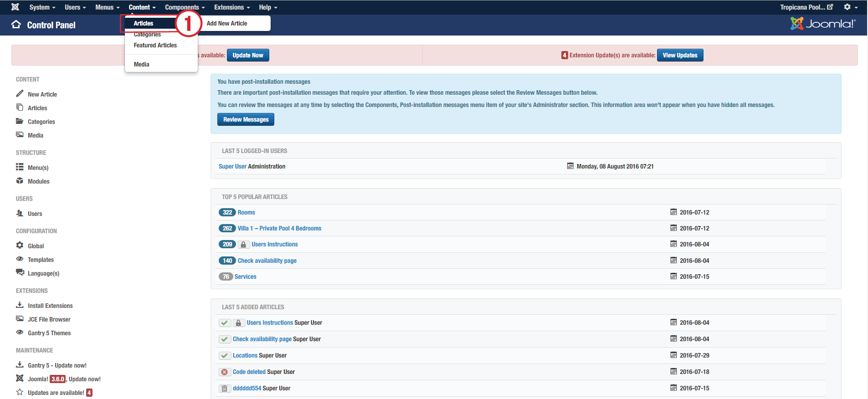Click the list icon beside Menu(s)

pos(20,167)
